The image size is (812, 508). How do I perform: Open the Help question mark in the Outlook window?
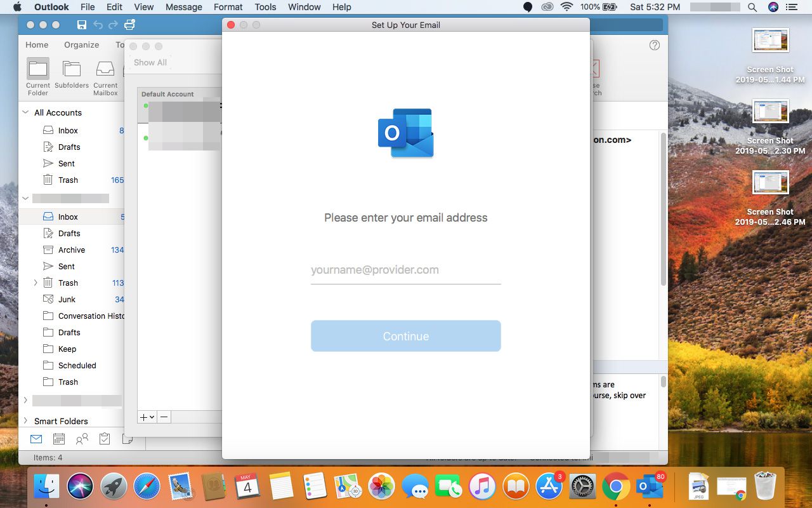click(x=655, y=45)
